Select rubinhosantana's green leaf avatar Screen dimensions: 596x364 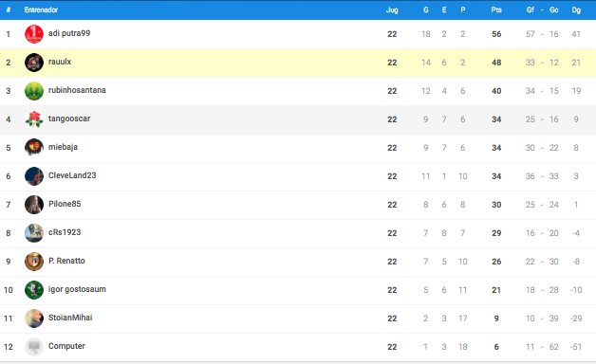point(34,91)
